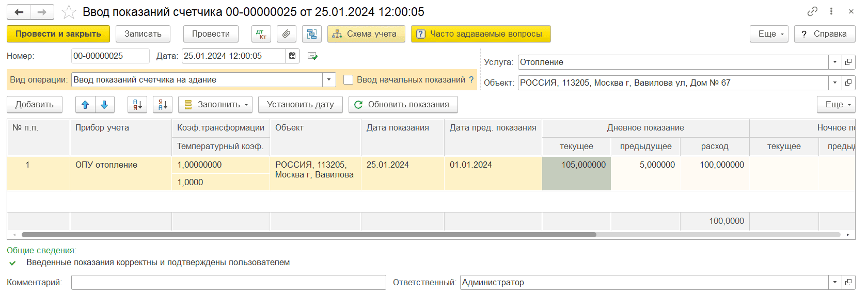Open the document structure icon
The width and height of the screenshot is (868, 294).
click(311, 34)
